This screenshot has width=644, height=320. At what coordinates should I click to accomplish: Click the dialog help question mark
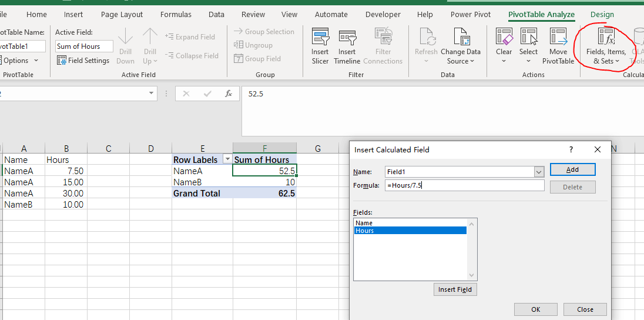tap(571, 150)
